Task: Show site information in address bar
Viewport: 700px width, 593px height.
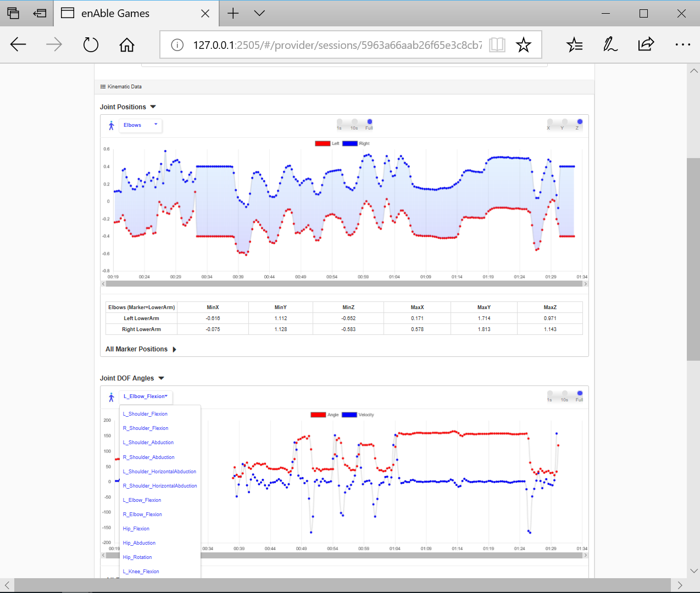Action: click(x=177, y=45)
